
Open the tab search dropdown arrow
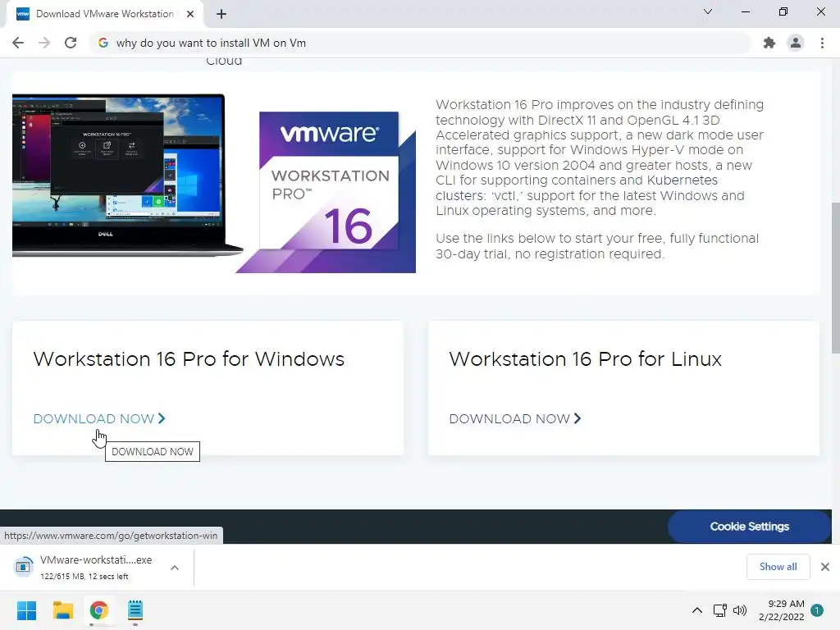(708, 11)
